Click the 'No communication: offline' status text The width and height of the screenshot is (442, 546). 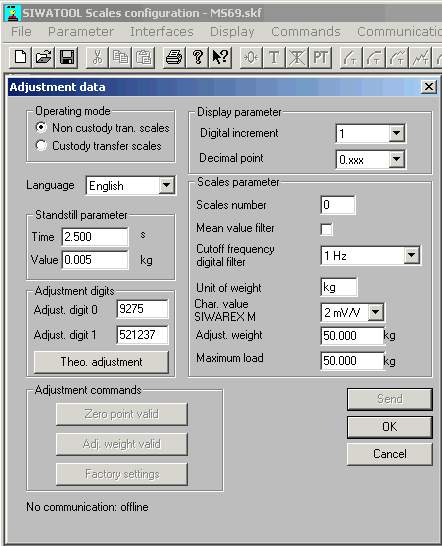[87, 507]
